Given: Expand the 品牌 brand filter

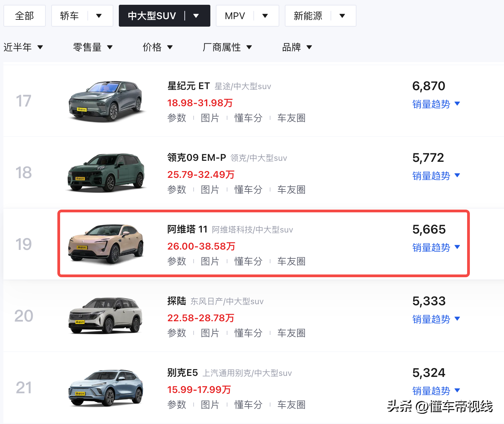Looking at the screenshot, I should pyautogui.click(x=297, y=47).
